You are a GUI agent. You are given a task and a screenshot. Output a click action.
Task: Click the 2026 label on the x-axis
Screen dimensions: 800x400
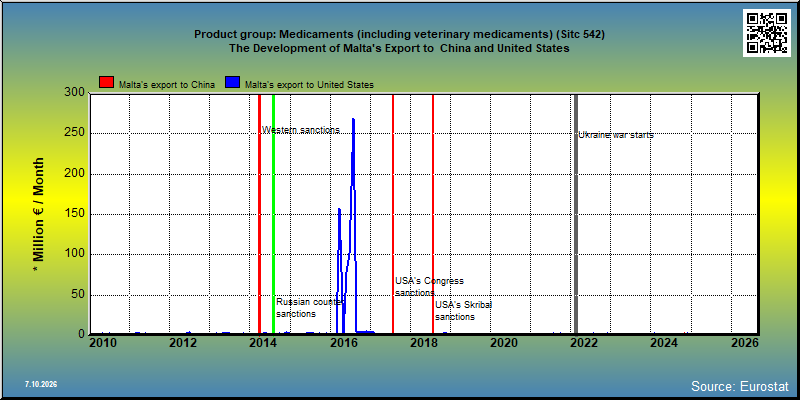pos(744,343)
